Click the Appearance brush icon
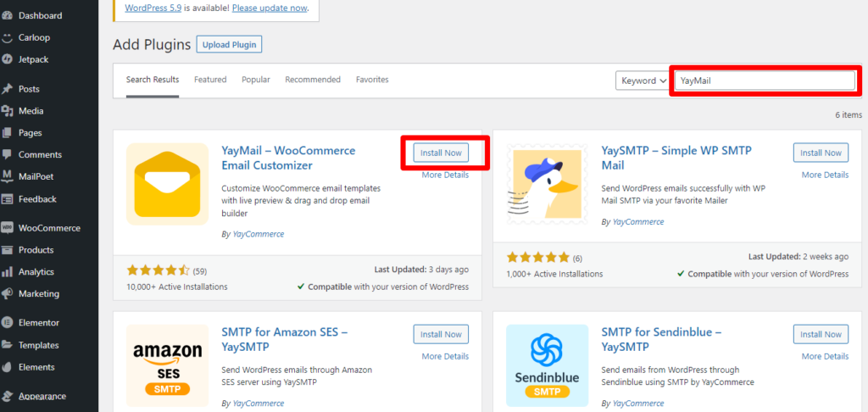Image resolution: width=868 pixels, height=412 pixels. click(7, 396)
